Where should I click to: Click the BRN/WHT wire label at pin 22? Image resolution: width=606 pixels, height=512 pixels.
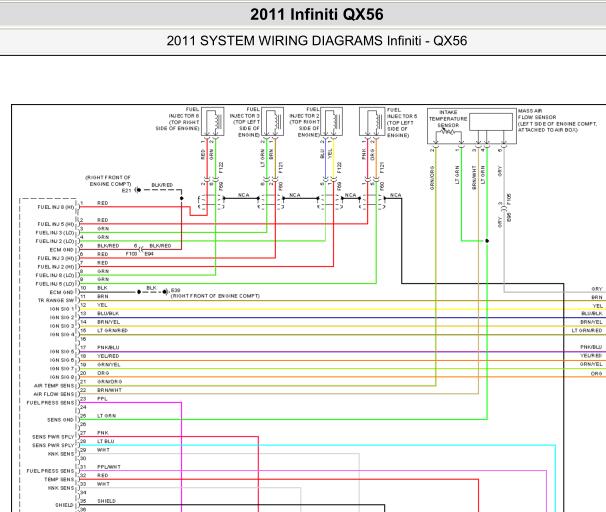[109, 390]
